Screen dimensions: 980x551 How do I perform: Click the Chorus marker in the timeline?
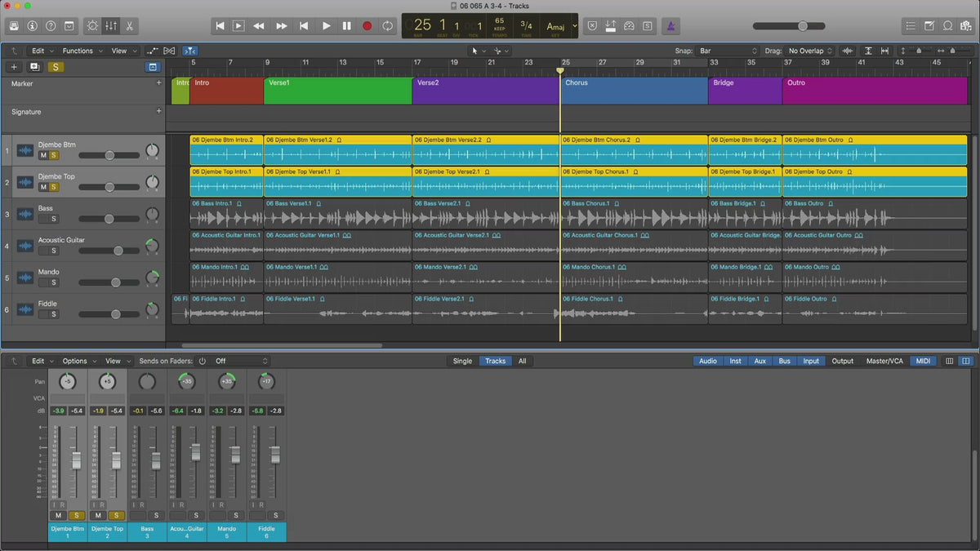[x=634, y=91]
